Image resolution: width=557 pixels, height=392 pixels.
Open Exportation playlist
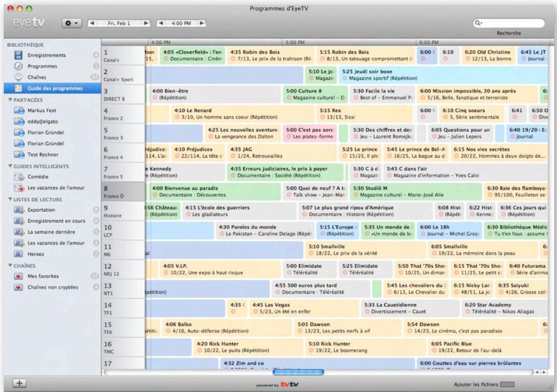pyautogui.click(x=41, y=210)
